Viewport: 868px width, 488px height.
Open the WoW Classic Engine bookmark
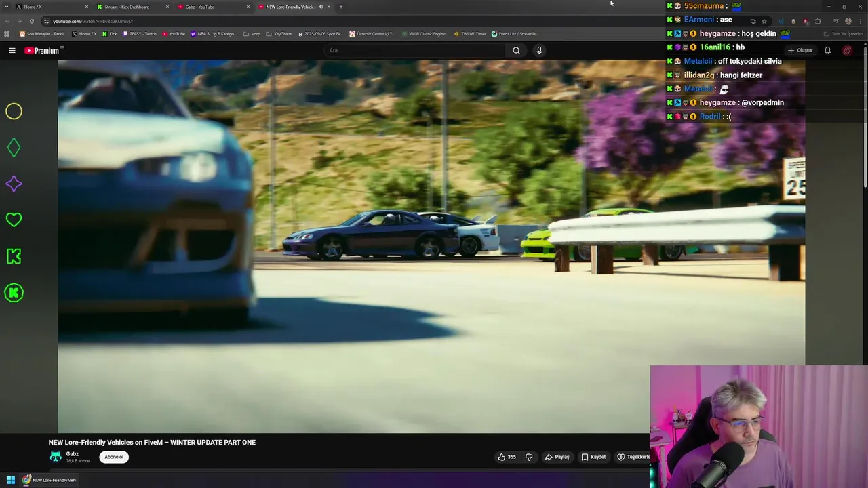coord(425,33)
